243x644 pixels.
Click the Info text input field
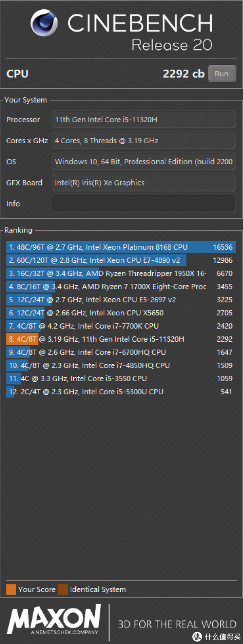[143, 204]
